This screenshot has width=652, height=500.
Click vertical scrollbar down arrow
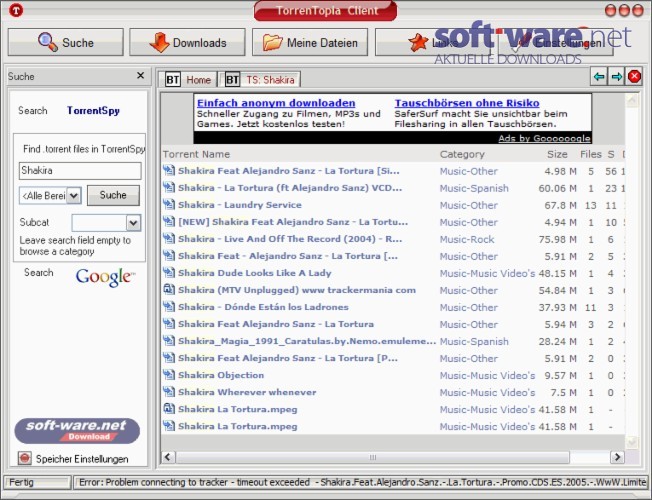632,442
